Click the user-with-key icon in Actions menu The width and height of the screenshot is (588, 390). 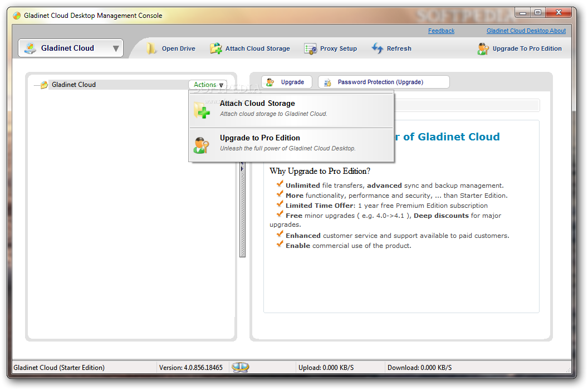click(x=202, y=145)
